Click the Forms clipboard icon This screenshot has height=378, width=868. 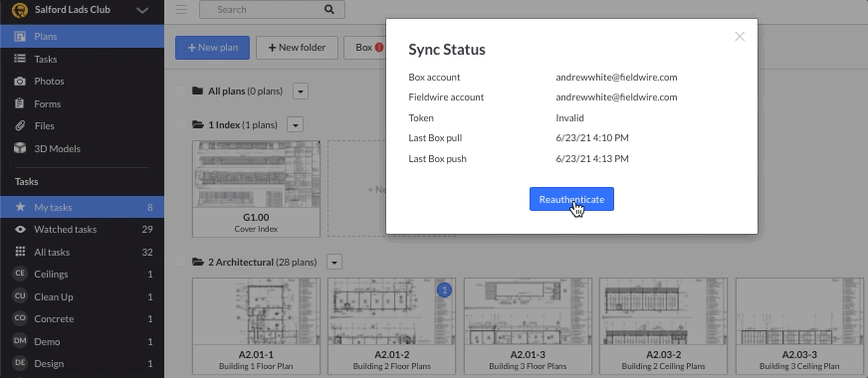[20, 103]
